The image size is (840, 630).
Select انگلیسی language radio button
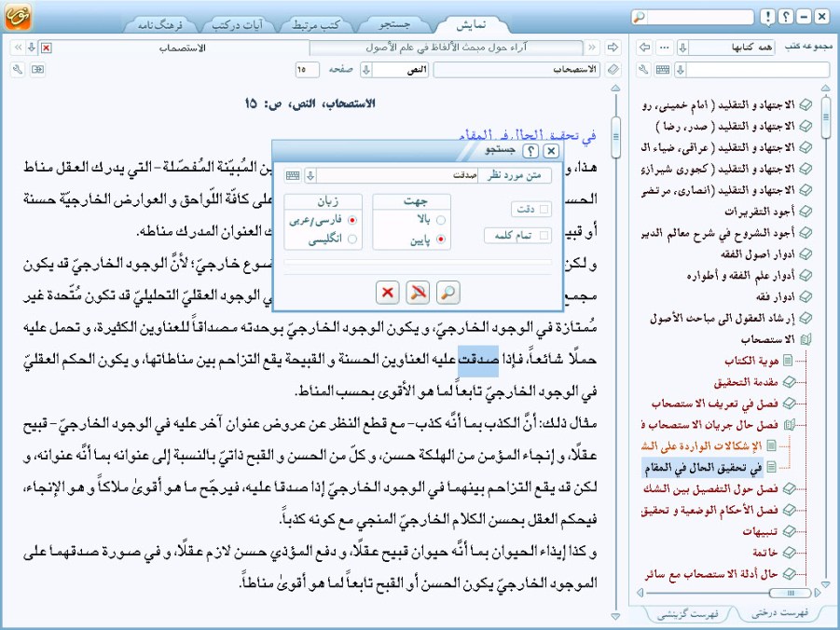[x=352, y=240]
